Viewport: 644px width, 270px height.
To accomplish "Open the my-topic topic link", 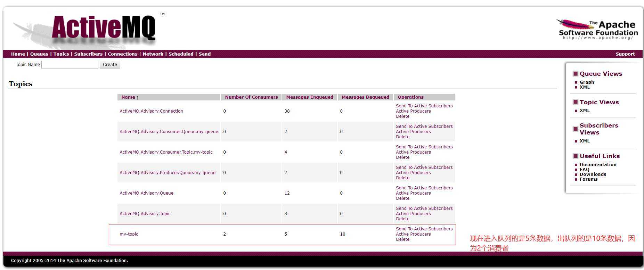I will click(129, 234).
